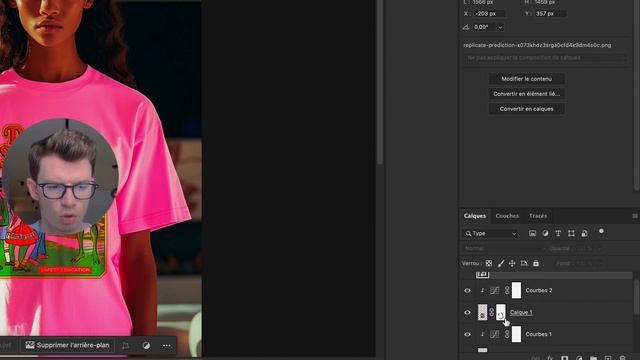
Task: Open the rotation angle dropdown arrow
Action: tap(500, 28)
